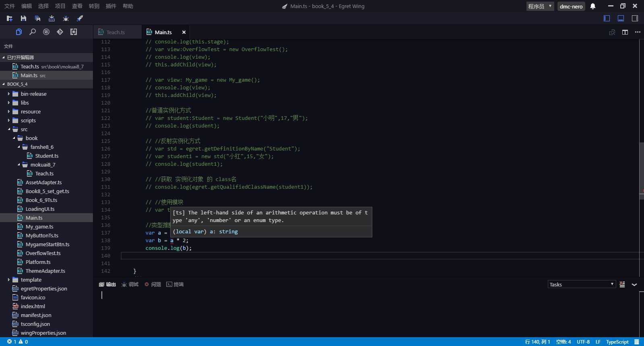This screenshot has width=644, height=346.
Task: Open the 插件 menu
Action: pos(111,6)
